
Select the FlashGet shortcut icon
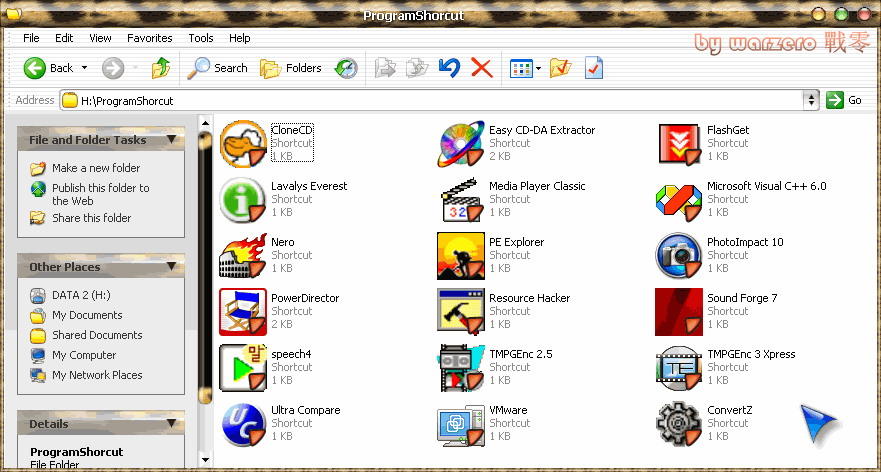[679, 143]
